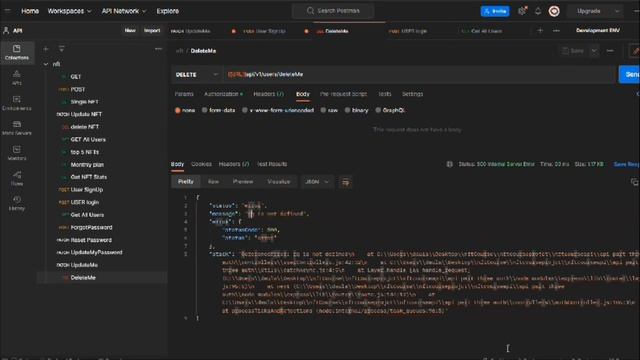Click the Invite button
Screen dimensions: 640x360
[495, 11]
